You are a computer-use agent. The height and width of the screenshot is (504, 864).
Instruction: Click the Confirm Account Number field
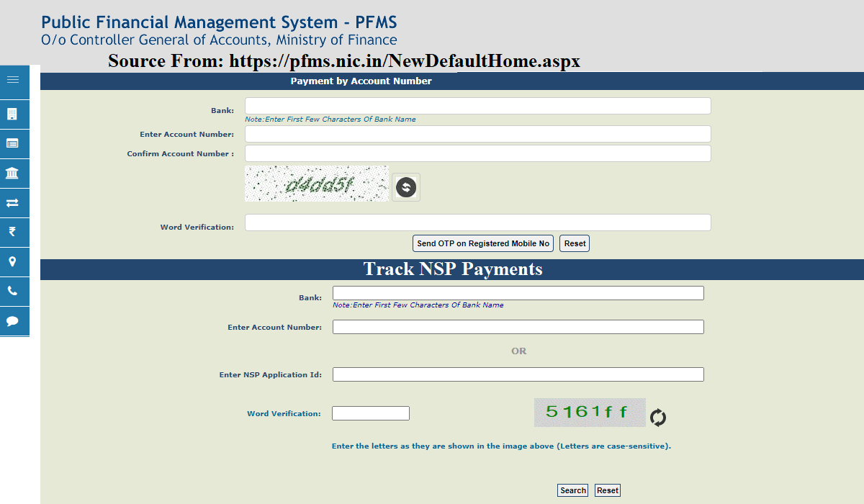tap(477, 153)
